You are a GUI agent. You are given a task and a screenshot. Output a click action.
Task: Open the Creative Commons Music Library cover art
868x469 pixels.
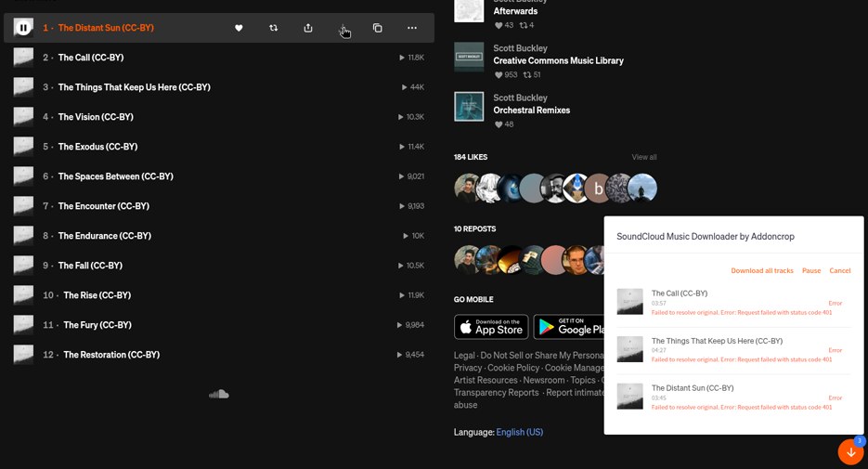click(x=469, y=57)
